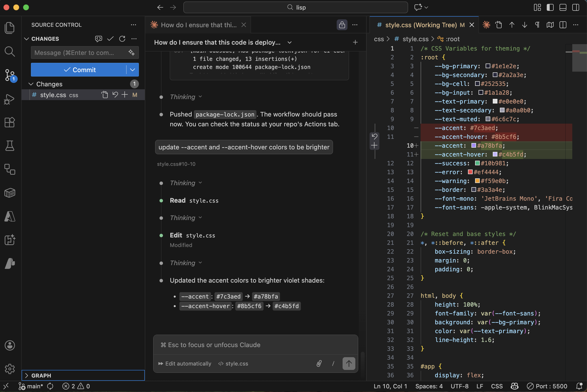Toggle render whitespace in the editor toolbar
The height and width of the screenshot is (392, 587).
(x=537, y=25)
